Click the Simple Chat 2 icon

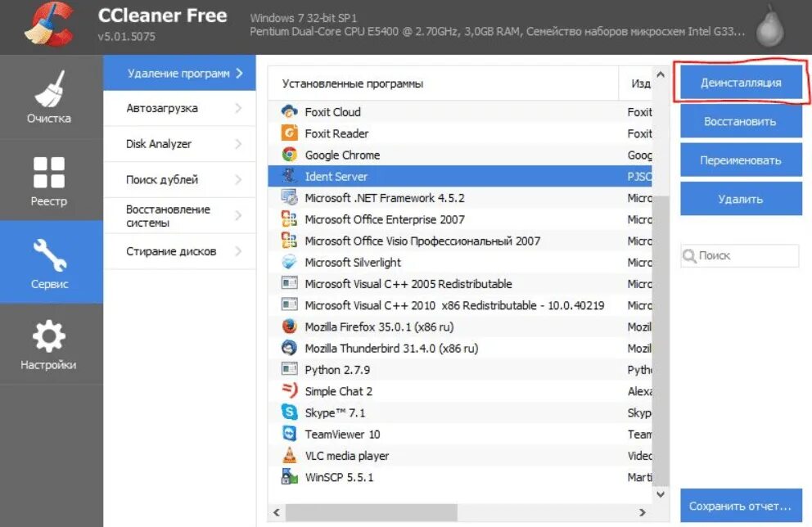pos(289,390)
